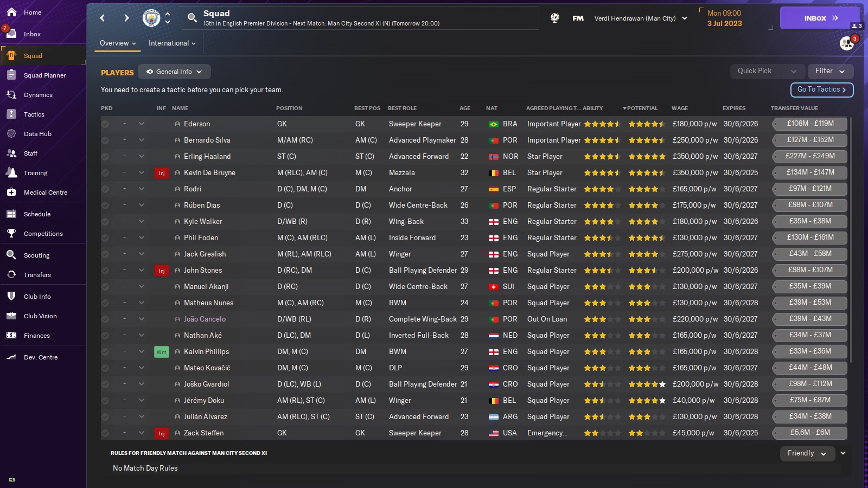Click the Manchester City club badge
Viewport: 868px width, 488px height.
151,18
